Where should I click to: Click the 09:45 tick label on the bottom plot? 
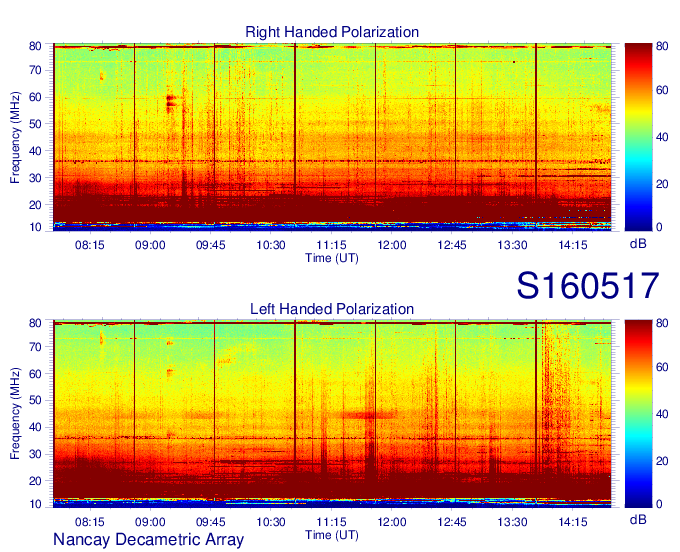pos(211,522)
